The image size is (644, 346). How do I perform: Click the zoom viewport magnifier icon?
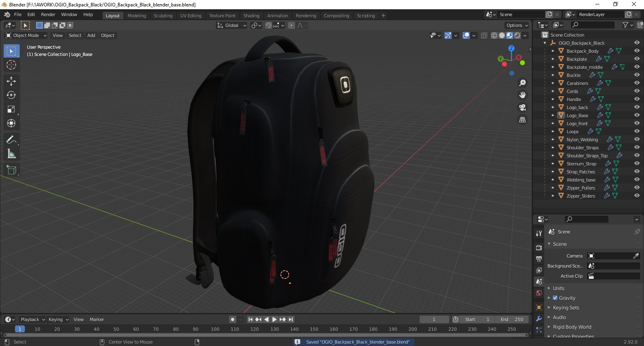point(522,83)
